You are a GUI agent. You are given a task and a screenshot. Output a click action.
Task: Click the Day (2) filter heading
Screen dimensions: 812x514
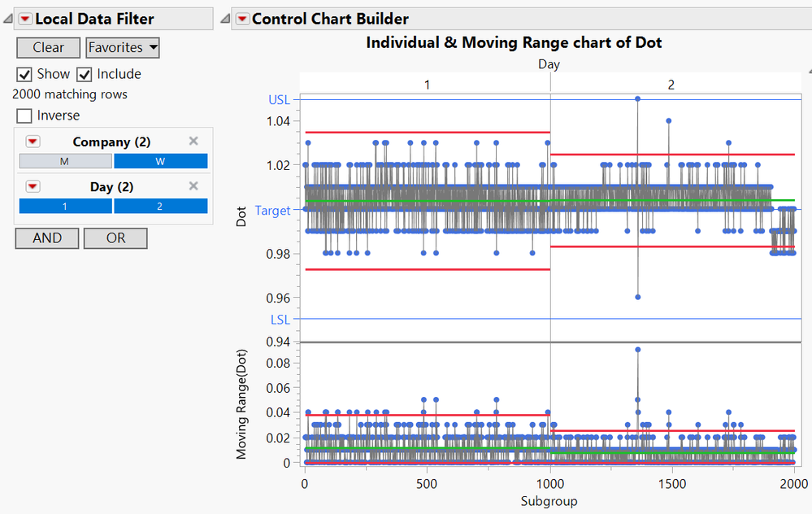pyautogui.click(x=111, y=186)
